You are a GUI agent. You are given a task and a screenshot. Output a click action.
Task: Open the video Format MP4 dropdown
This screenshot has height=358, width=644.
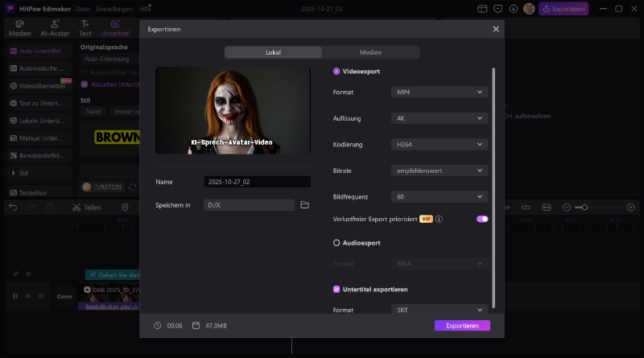[x=440, y=93]
